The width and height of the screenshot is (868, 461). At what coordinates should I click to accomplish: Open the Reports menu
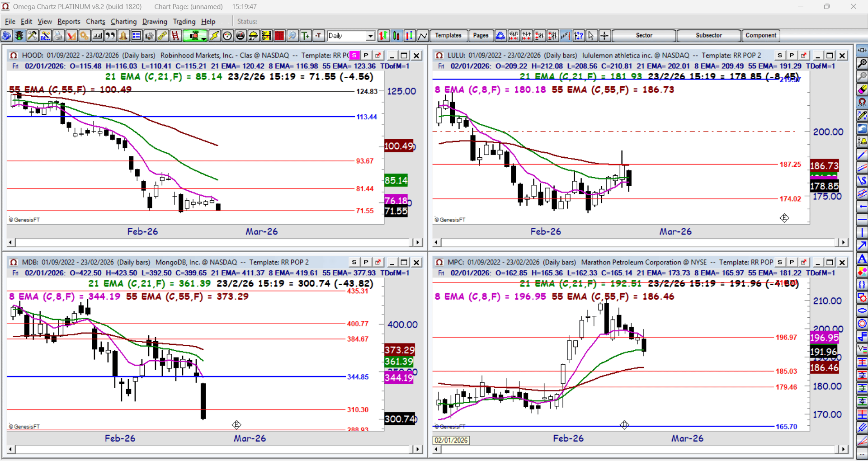(x=69, y=21)
